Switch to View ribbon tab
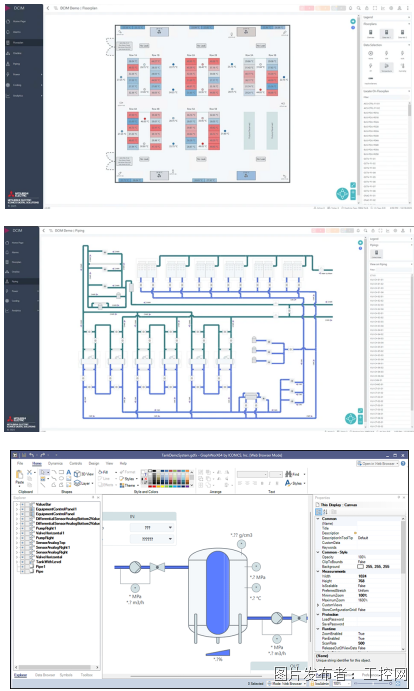 (109, 464)
